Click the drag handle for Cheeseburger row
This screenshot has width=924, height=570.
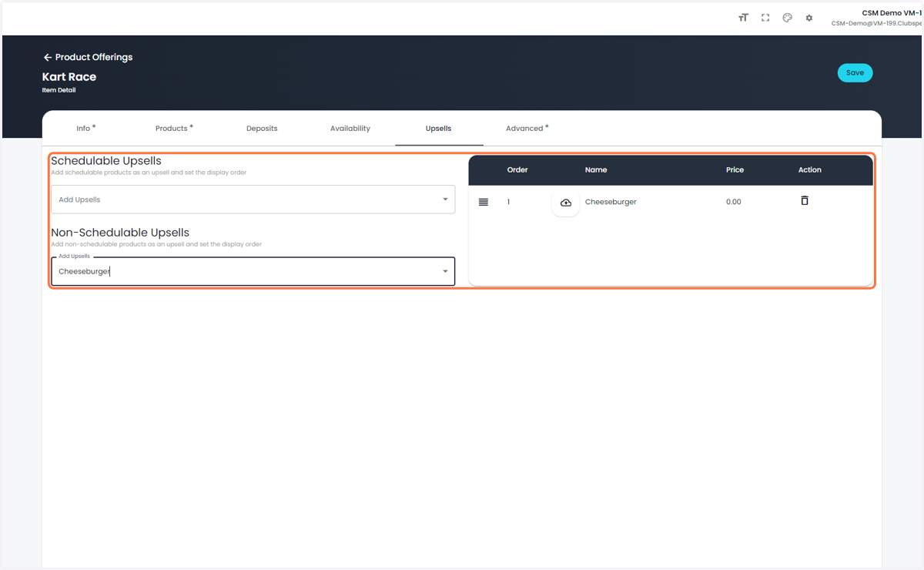click(x=484, y=202)
